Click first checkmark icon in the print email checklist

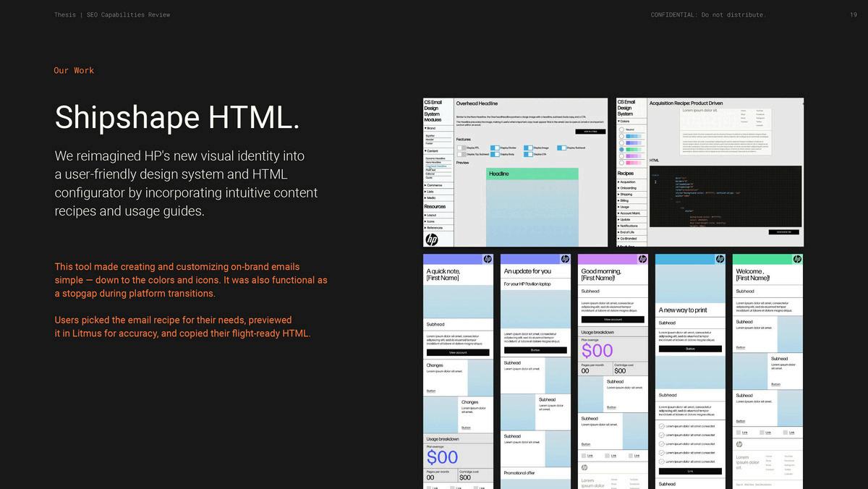662,426
